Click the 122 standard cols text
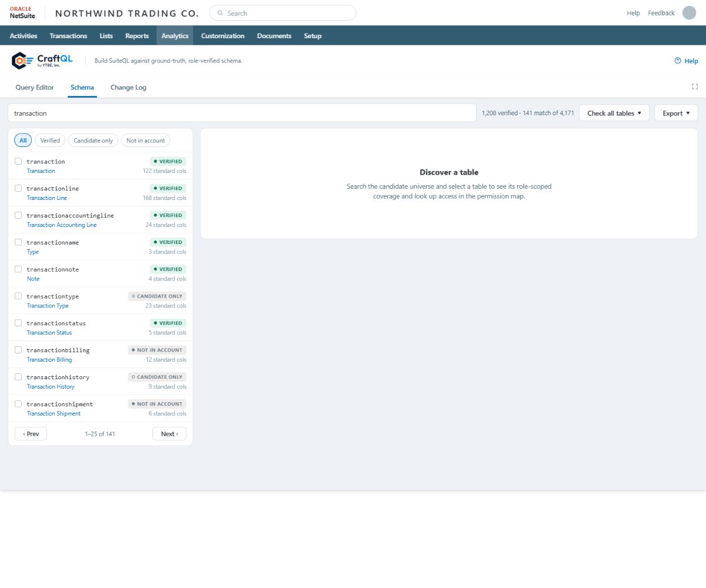 coord(165,171)
